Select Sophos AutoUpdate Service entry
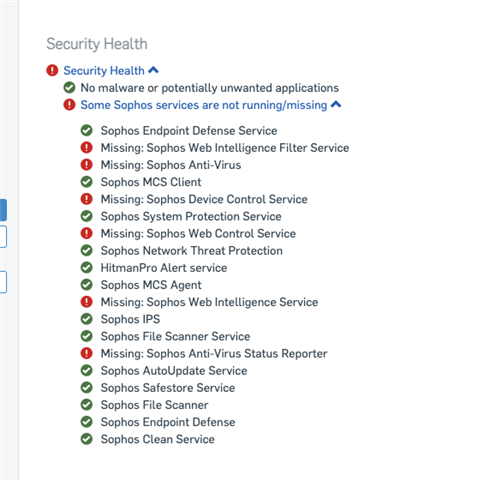 (x=174, y=371)
